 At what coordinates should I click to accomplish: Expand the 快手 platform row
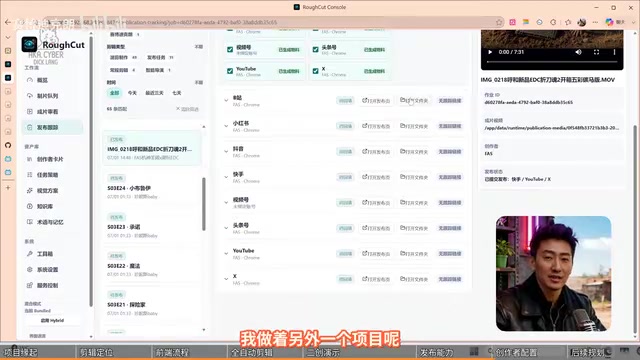tap(226, 177)
